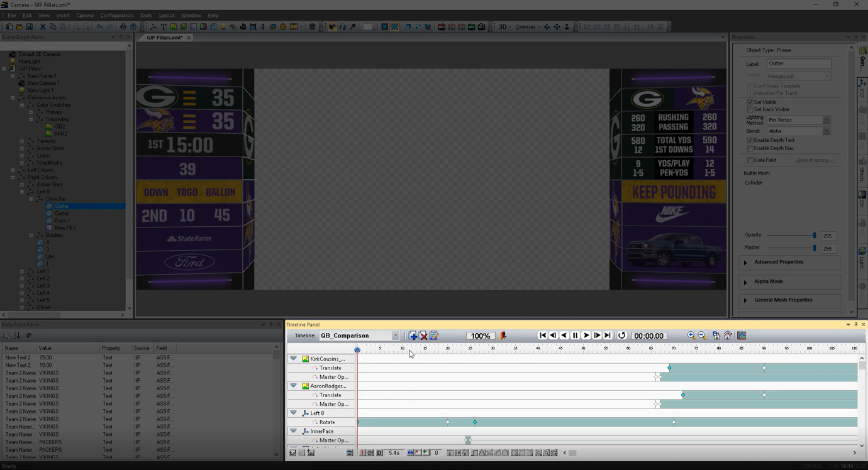Click the Opacity slider handle
Image resolution: width=868 pixels, height=470 pixels.
pyautogui.click(x=815, y=236)
